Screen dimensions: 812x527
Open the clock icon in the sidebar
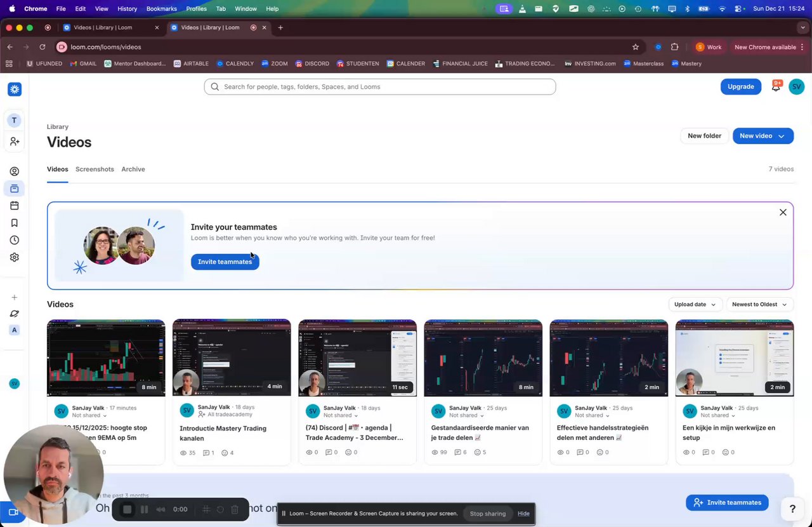click(14, 240)
